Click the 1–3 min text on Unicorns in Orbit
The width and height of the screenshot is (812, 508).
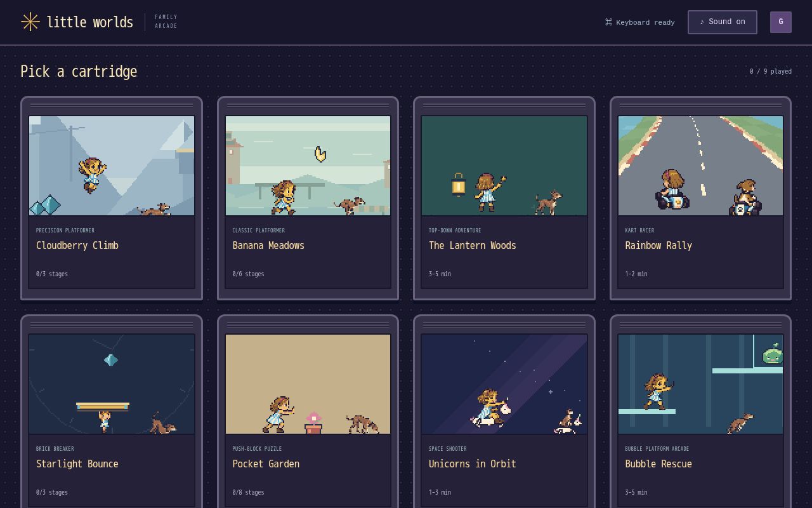pyautogui.click(x=440, y=493)
